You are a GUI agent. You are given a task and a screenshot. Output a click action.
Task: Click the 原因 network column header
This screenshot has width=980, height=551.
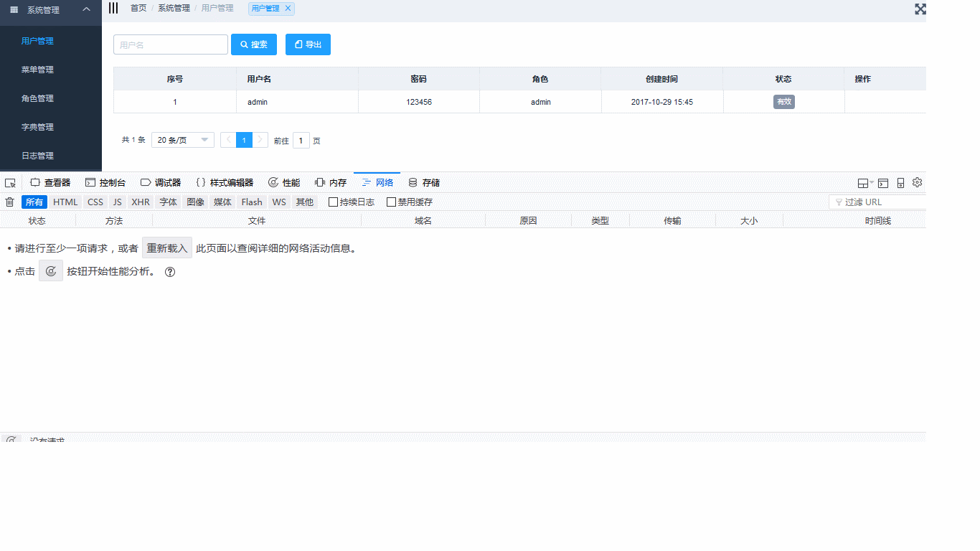(x=528, y=221)
